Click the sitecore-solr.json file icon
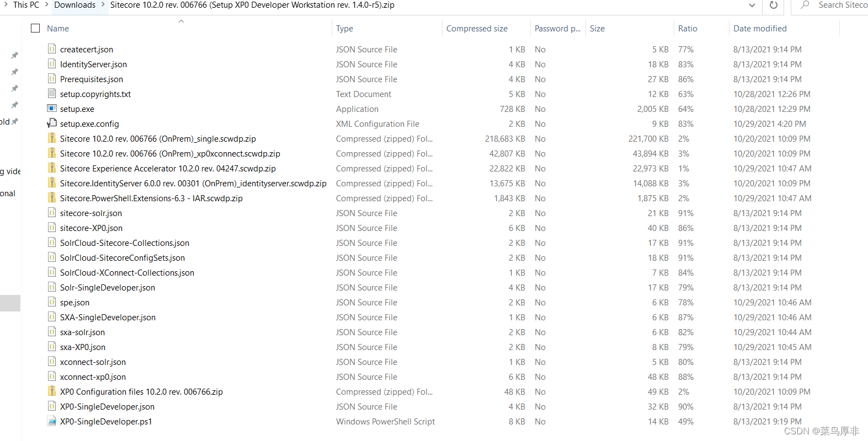Screen dimensions: 868x441 [x=52, y=212]
